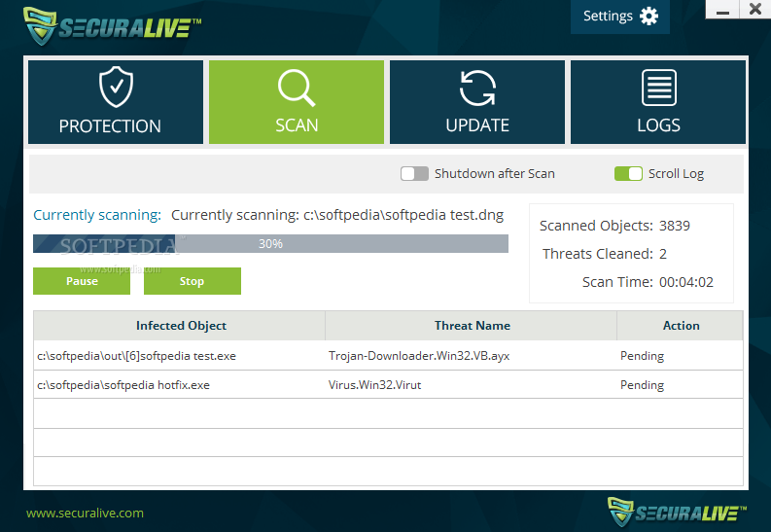Click the Protection shield icon
Screen dimensions: 771x532
click(116, 87)
